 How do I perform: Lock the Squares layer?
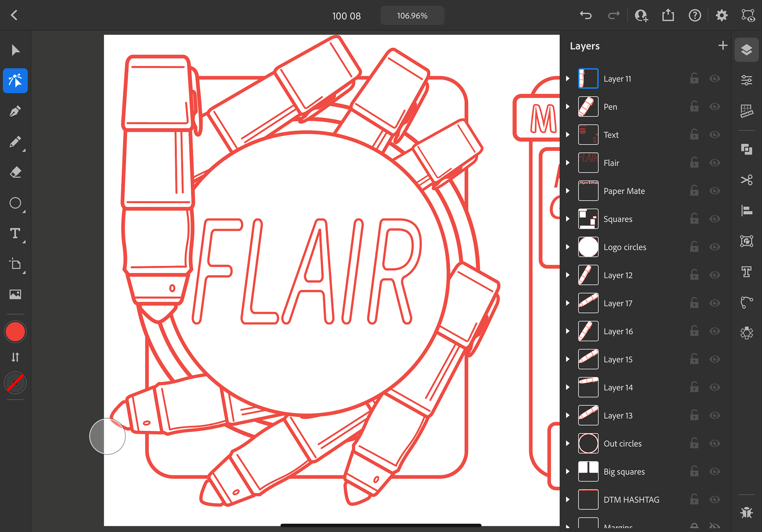point(694,219)
